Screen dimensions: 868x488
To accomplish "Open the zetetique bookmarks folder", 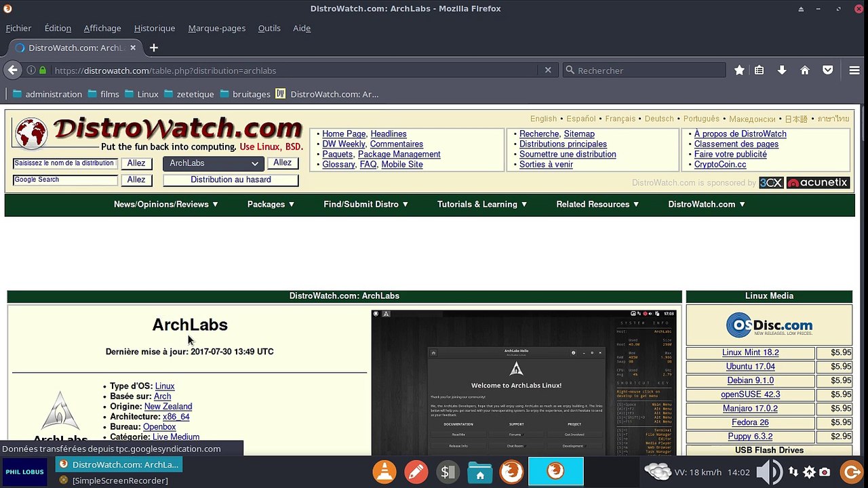I will click(189, 94).
